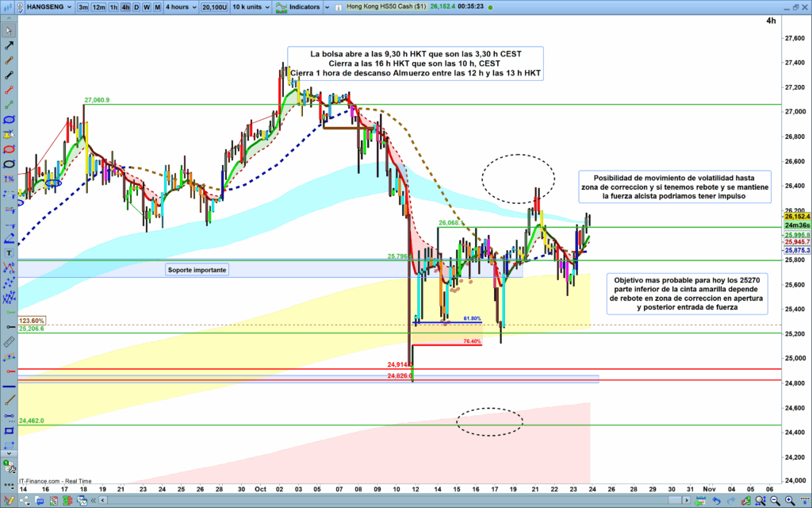Click the info icon beside instrument name

click(x=19, y=6)
